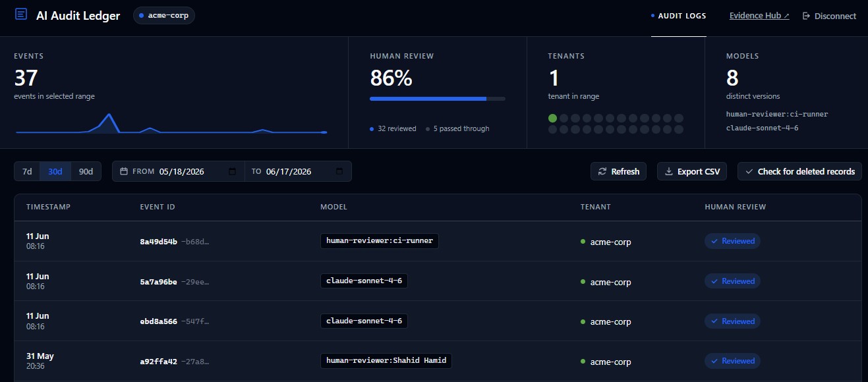Viewport: 868px width, 382px height.
Task: Click claude-sonnet-4-6 in Models card
Action: (x=763, y=128)
